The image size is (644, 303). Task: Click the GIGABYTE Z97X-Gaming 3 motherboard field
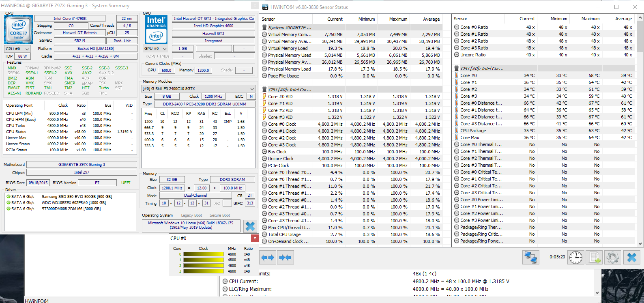pos(82,165)
